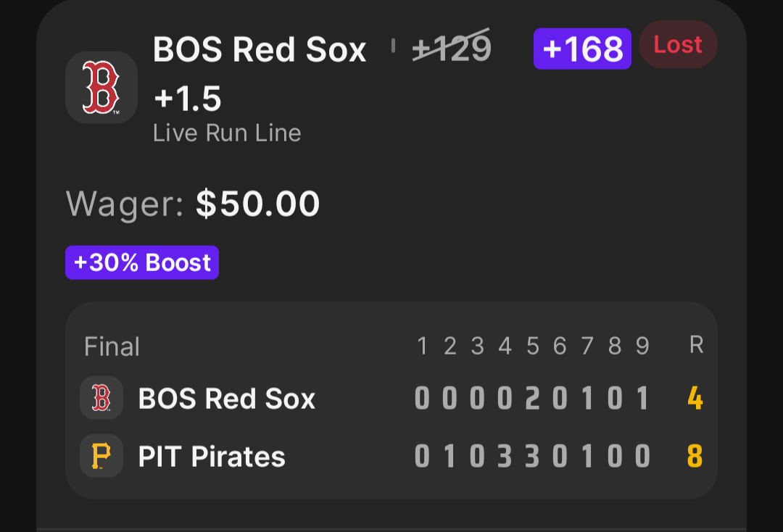Click the +1.5 run line value
The height and width of the screenshot is (532, 783).
click(188, 99)
